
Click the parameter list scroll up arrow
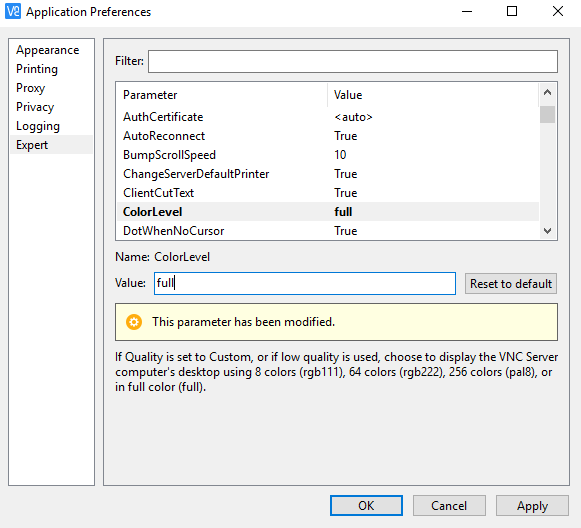547,92
